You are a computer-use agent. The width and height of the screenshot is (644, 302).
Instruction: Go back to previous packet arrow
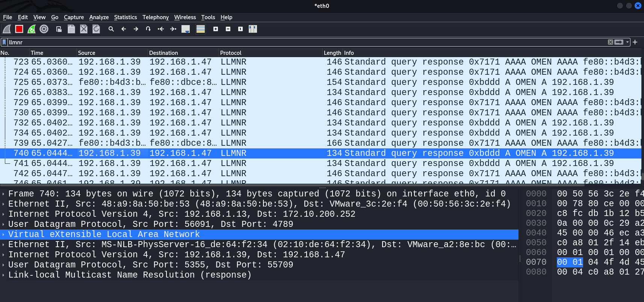tap(123, 29)
